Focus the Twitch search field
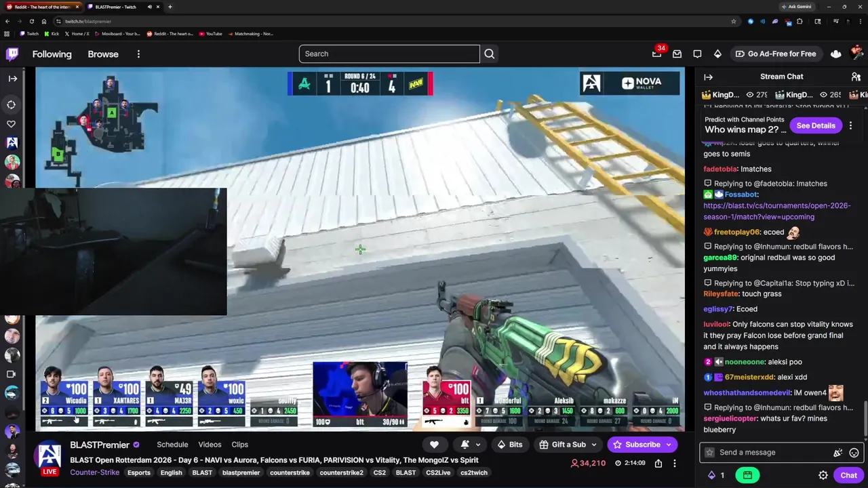 coord(389,54)
